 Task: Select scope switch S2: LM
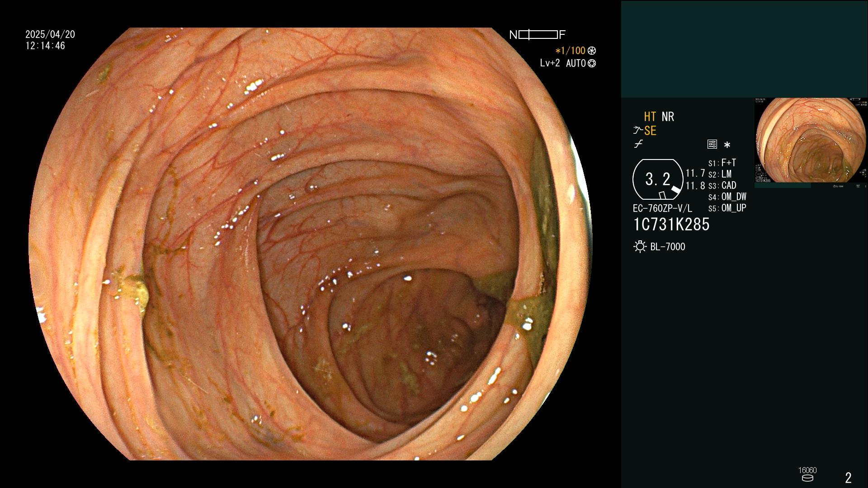tap(720, 174)
